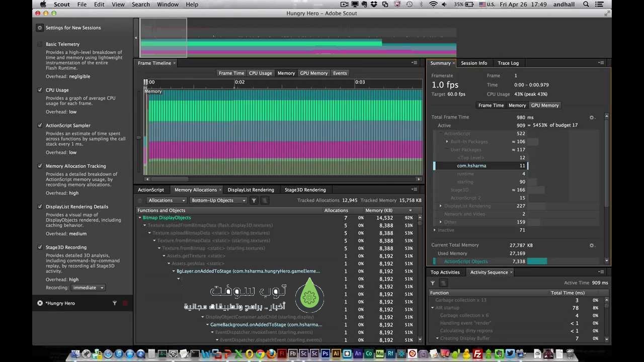Click the red record icon on Hungry Hero session
Screen dimensions: 644x362
(125, 303)
